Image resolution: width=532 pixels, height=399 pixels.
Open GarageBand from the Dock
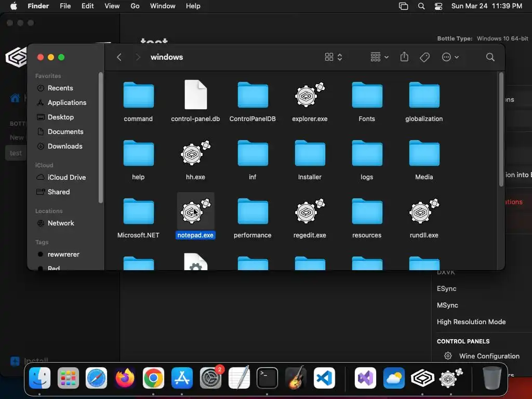coord(296,378)
